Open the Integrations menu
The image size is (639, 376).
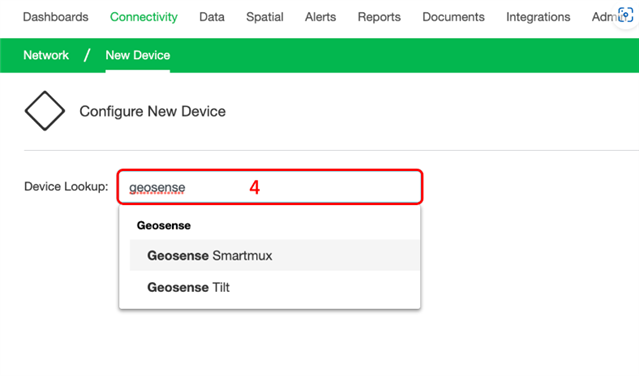pyautogui.click(x=538, y=17)
